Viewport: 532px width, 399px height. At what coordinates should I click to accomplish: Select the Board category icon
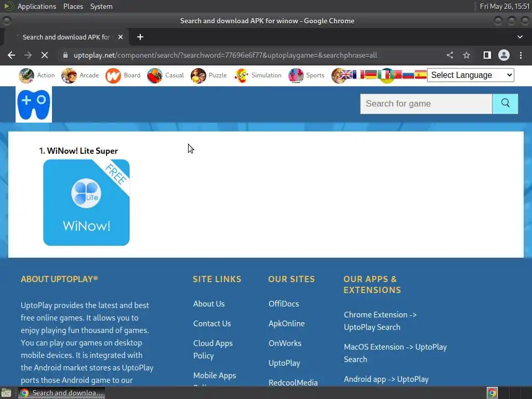coord(113,75)
